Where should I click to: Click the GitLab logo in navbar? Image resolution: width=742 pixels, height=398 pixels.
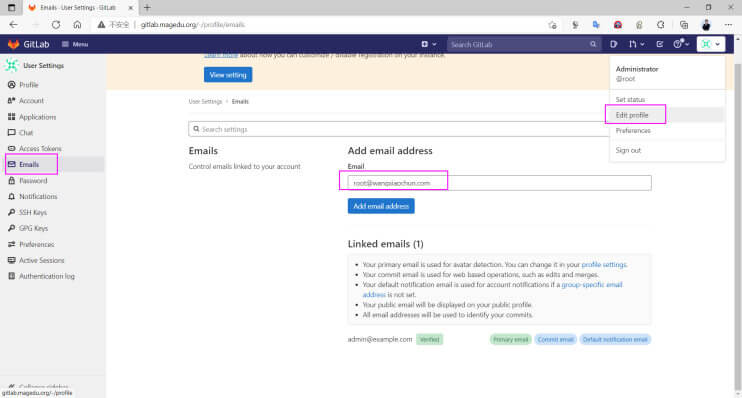pos(28,44)
